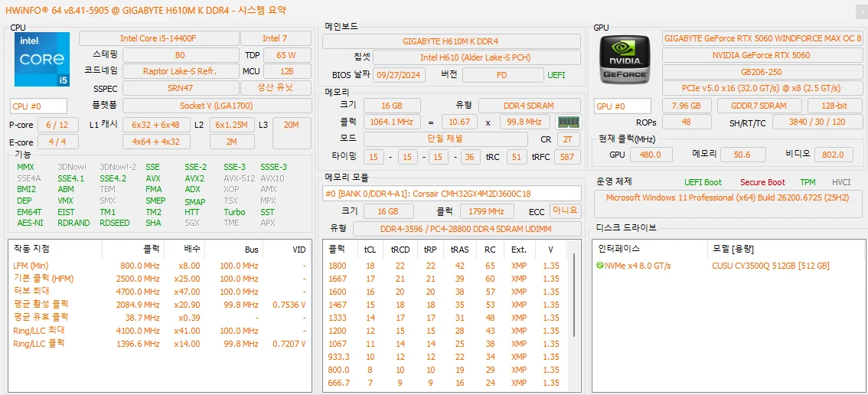Viewport: 868px width, 395px height.
Task: Click the tRAS column header
Action: pos(460,250)
